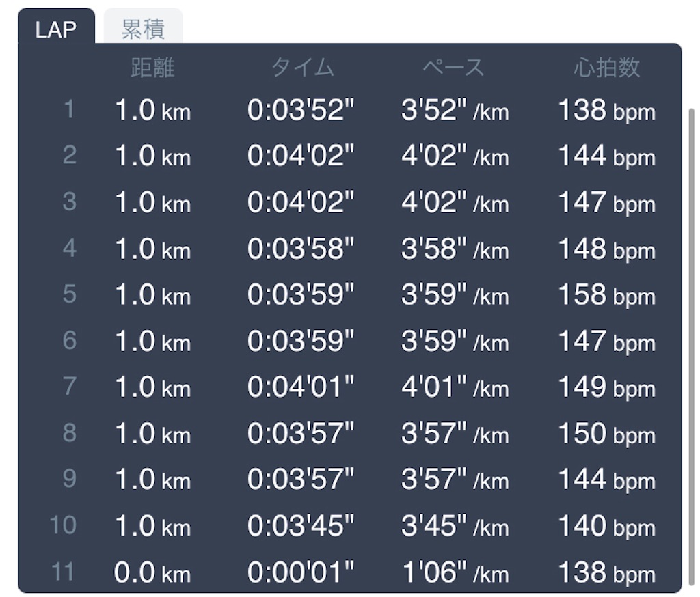This screenshot has height=597, width=700.
Task: Click the ペース column header
Action: tap(454, 68)
